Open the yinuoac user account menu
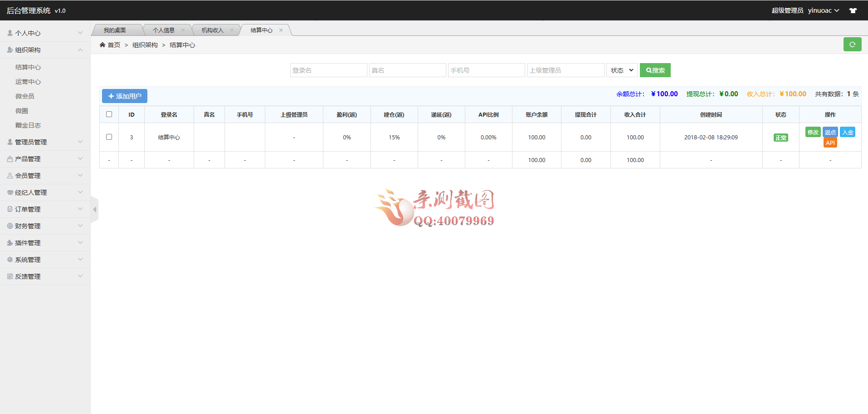Screen dimensions: 868x414 pyautogui.click(x=823, y=10)
